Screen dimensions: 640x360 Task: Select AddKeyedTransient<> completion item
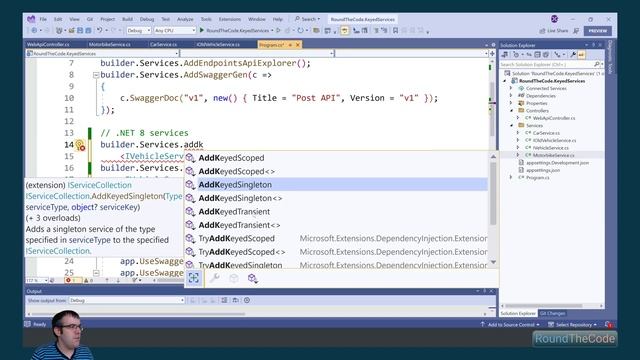[336, 225]
